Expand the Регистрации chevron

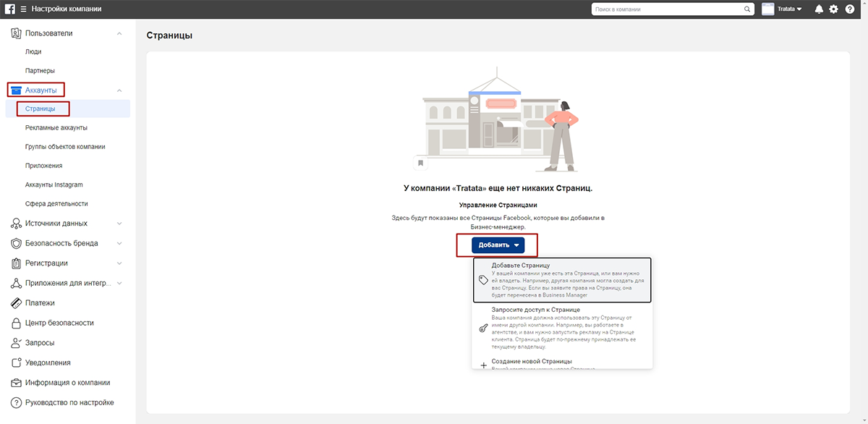coord(119,263)
